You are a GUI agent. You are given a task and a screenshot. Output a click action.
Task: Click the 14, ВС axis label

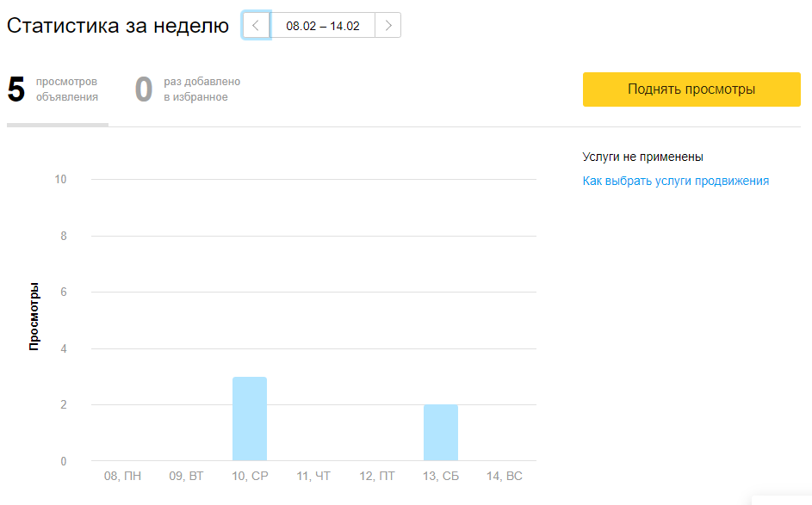[505, 476]
